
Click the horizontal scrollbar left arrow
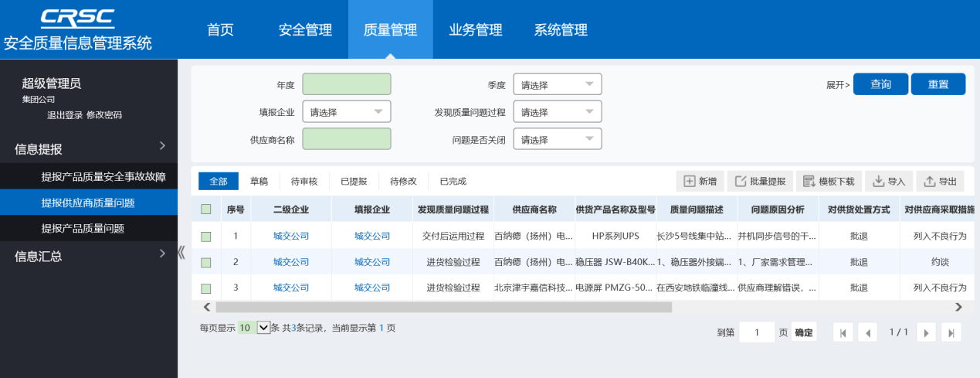(206, 307)
